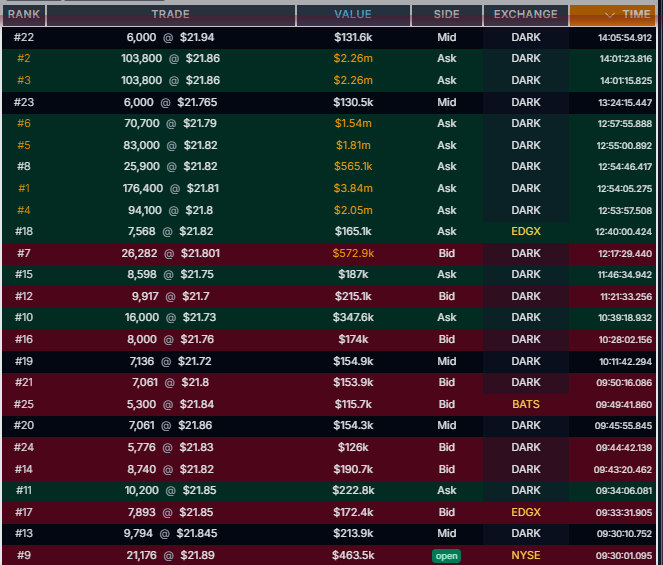The image size is (663, 565).
Task: Select time 12:54:05.275
Action: (624, 189)
